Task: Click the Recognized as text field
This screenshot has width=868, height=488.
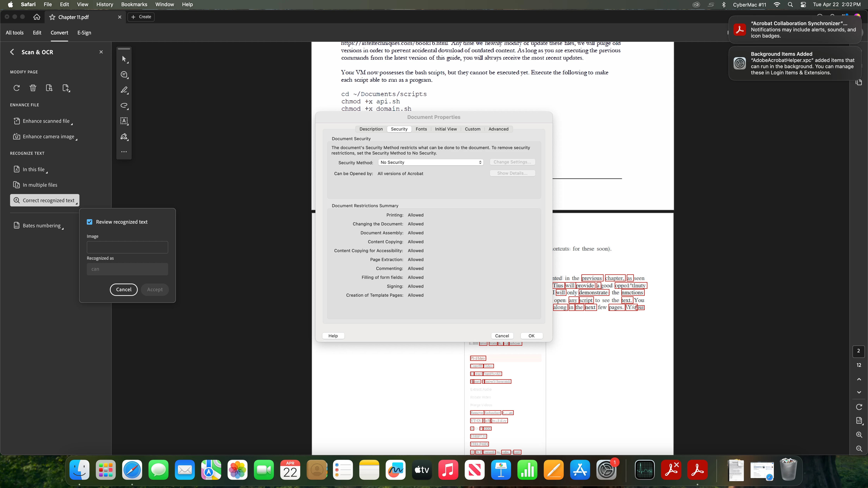Action: [x=127, y=269]
